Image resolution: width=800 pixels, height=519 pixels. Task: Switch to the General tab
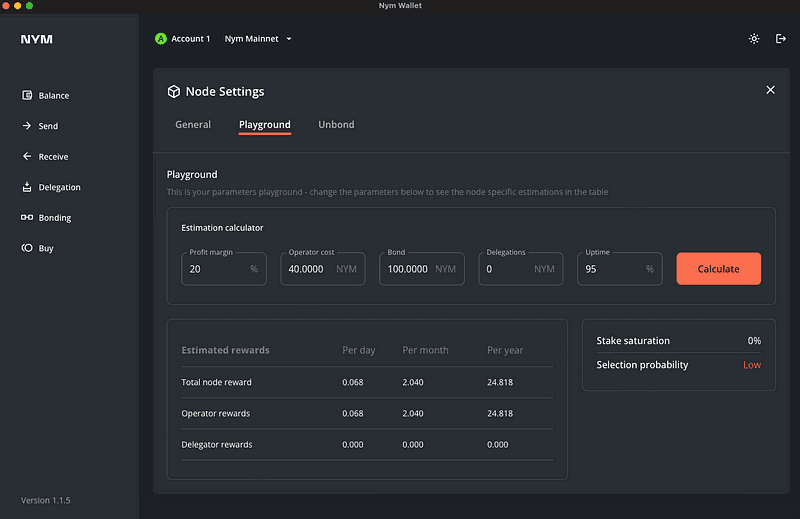(x=193, y=125)
